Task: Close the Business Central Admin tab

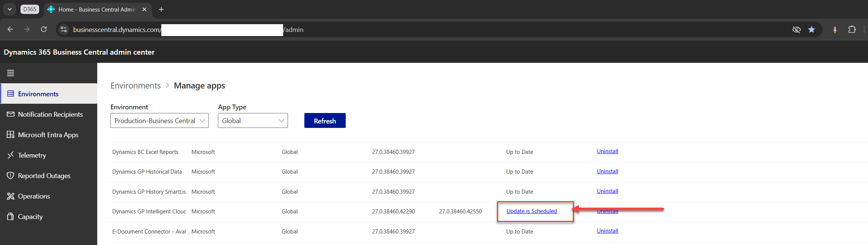Action: [x=144, y=9]
